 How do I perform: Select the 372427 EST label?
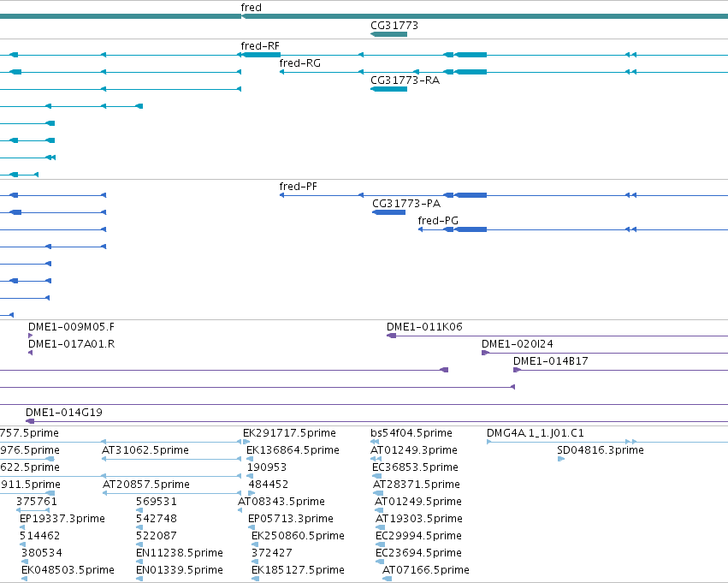tap(271, 552)
